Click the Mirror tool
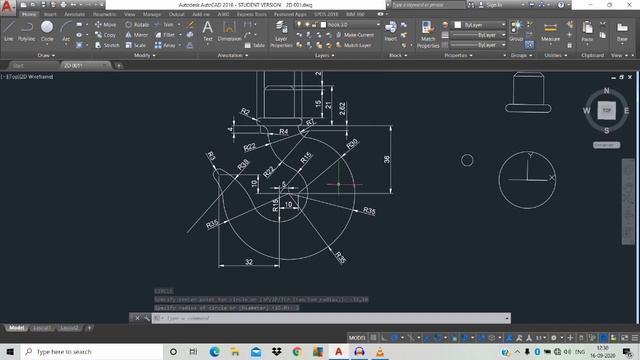The image size is (640, 360). click(x=137, y=35)
